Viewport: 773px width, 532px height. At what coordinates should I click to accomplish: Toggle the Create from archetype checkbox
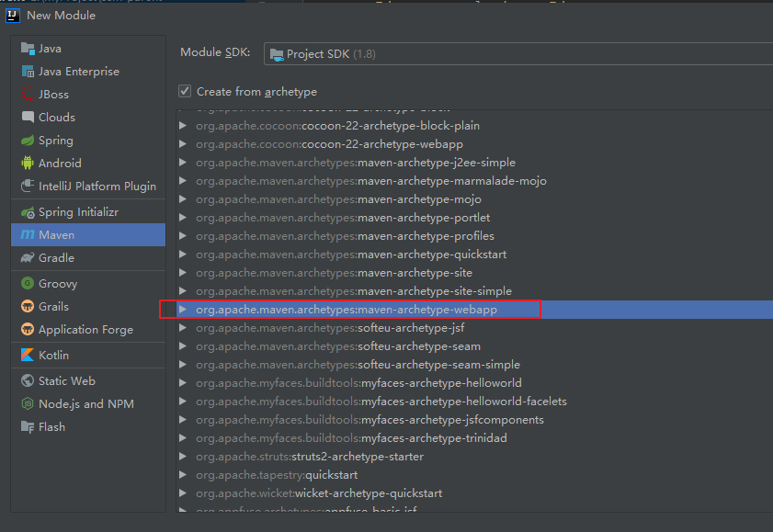tap(185, 91)
